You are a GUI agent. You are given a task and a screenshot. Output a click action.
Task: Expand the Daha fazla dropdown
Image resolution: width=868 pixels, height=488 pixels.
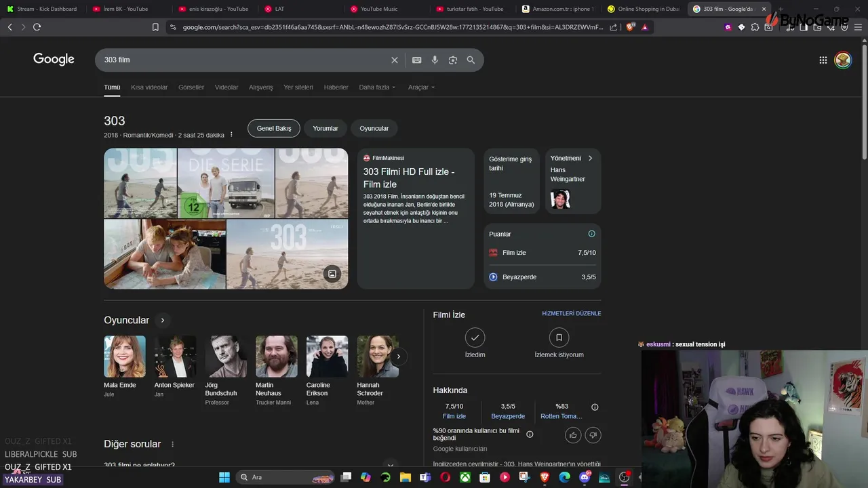(x=377, y=87)
